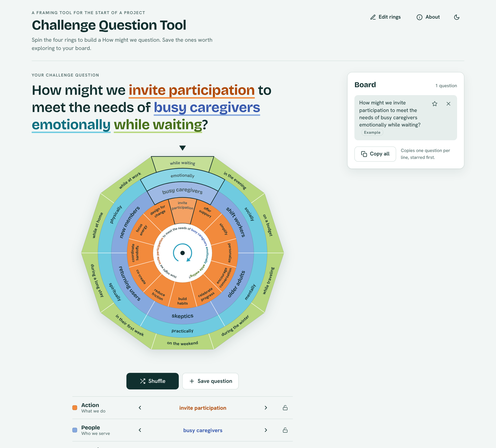496x448 pixels.
Task: Click 'while waiting' in the headline question
Action: click(158, 124)
